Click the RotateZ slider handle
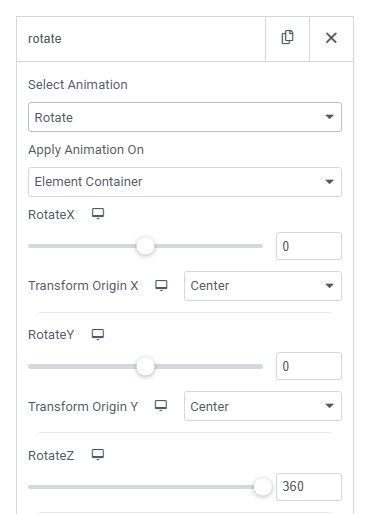 click(x=263, y=487)
